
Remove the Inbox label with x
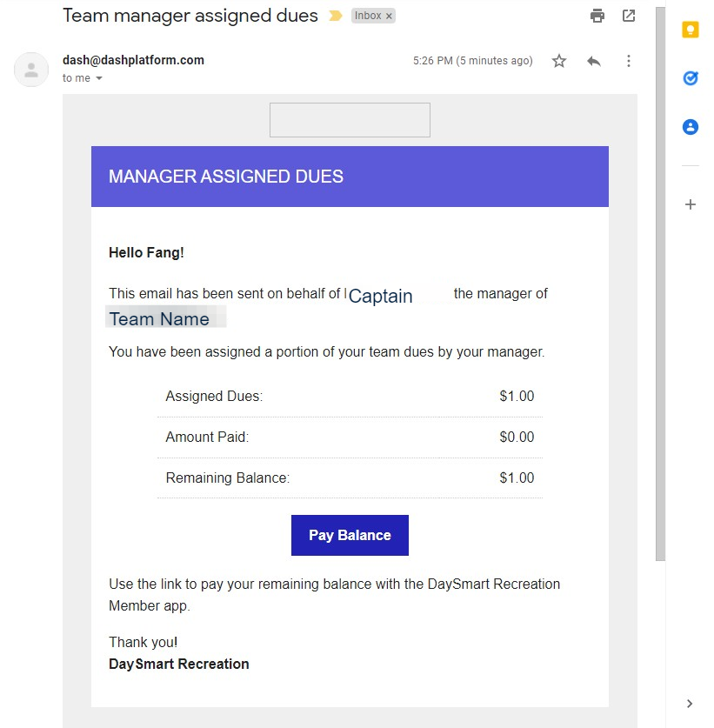coord(389,17)
